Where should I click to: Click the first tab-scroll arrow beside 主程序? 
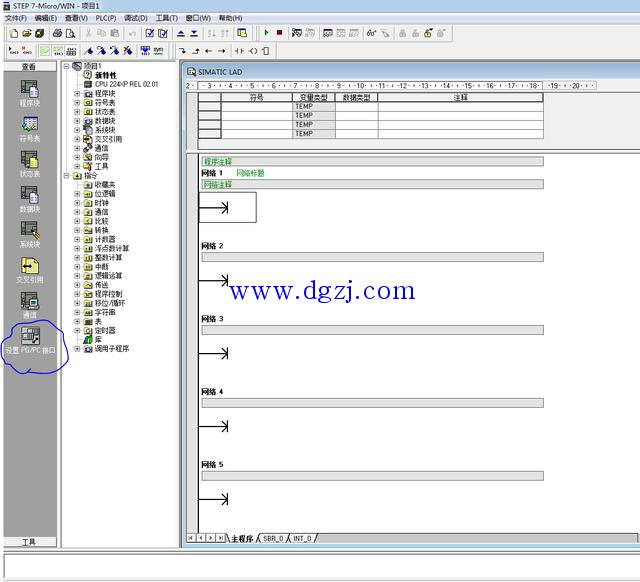(191, 538)
